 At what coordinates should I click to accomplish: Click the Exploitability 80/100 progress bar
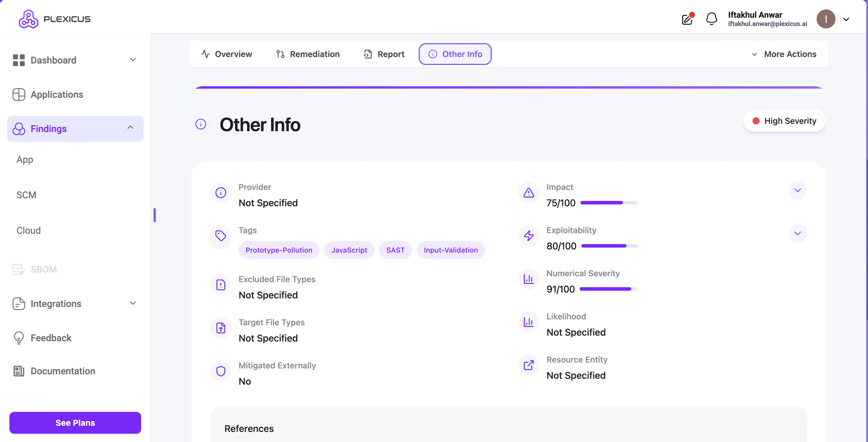(x=609, y=246)
